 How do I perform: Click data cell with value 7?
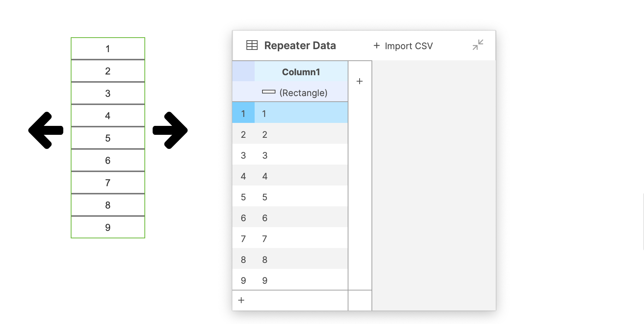(301, 239)
